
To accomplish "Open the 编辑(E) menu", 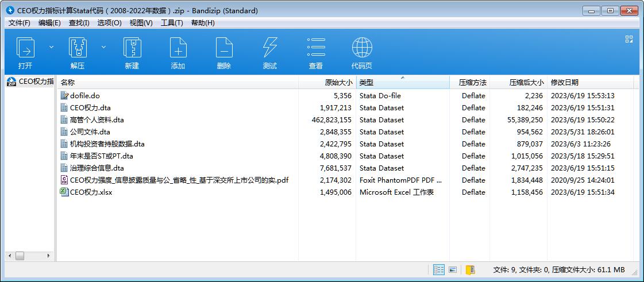I will (49, 23).
